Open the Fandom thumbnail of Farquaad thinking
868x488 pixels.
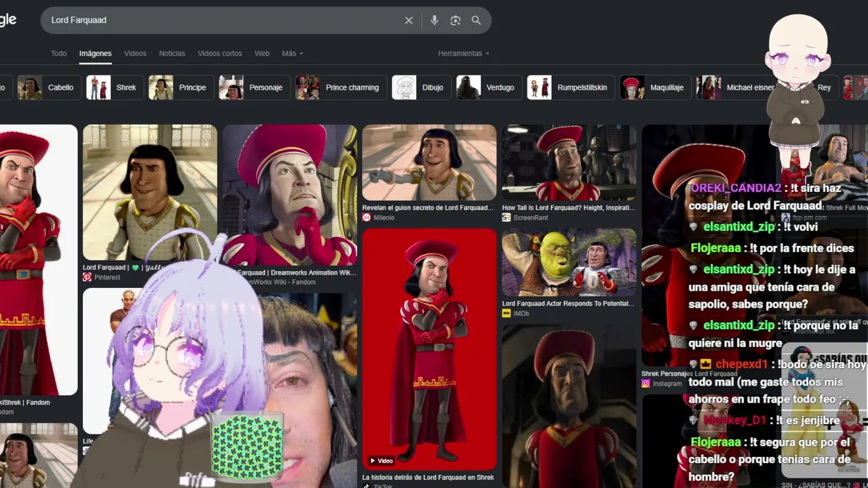click(x=290, y=195)
